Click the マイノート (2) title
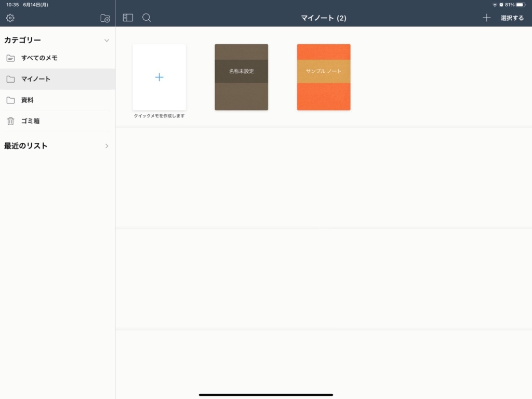The height and width of the screenshot is (399, 532). (324, 18)
